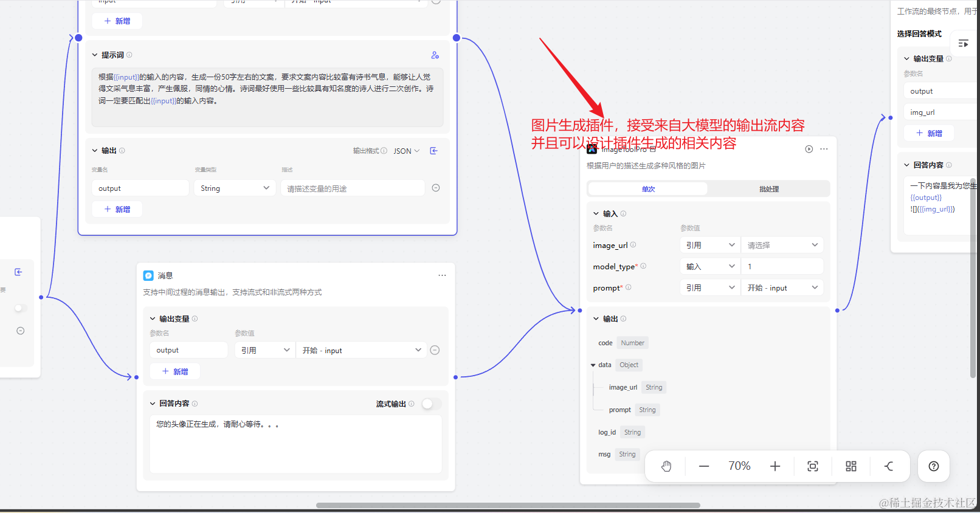Click the horizontal canvas scrollbar
This screenshot has height=513, width=980.
pyautogui.click(x=508, y=505)
